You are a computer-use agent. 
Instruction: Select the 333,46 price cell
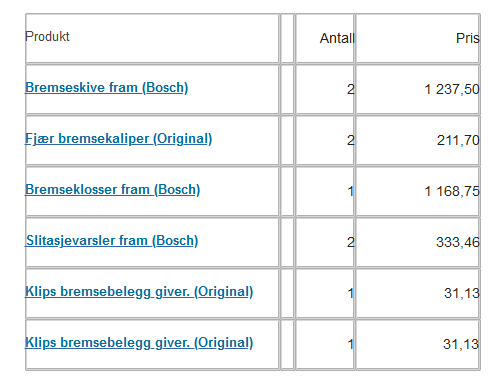pyautogui.click(x=458, y=242)
